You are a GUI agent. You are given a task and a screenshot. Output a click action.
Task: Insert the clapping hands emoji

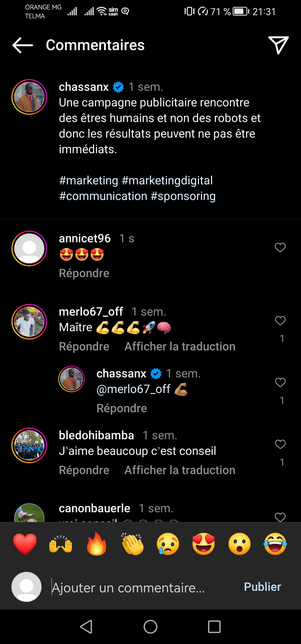132,544
